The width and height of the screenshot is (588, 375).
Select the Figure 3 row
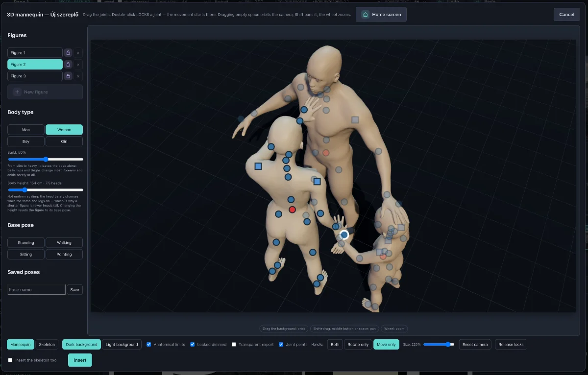tap(35, 76)
